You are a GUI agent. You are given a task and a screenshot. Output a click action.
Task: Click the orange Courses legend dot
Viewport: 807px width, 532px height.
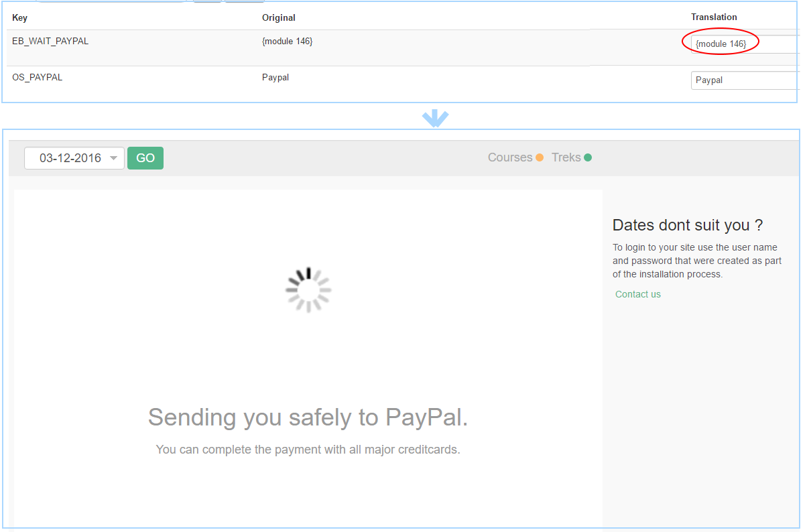pyautogui.click(x=539, y=158)
